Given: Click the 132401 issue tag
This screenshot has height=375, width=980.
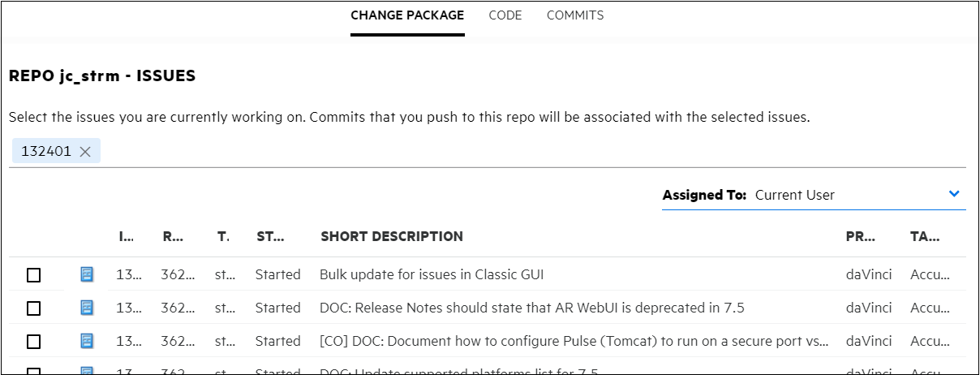Looking at the screenshot, I should pos(46,152).
